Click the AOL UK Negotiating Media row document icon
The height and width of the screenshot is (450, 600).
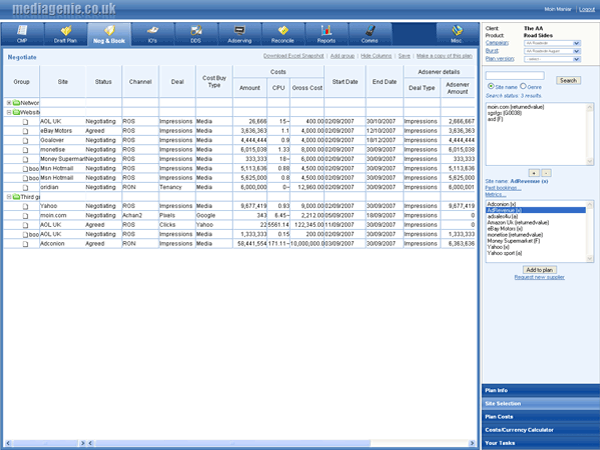(25, 122)
